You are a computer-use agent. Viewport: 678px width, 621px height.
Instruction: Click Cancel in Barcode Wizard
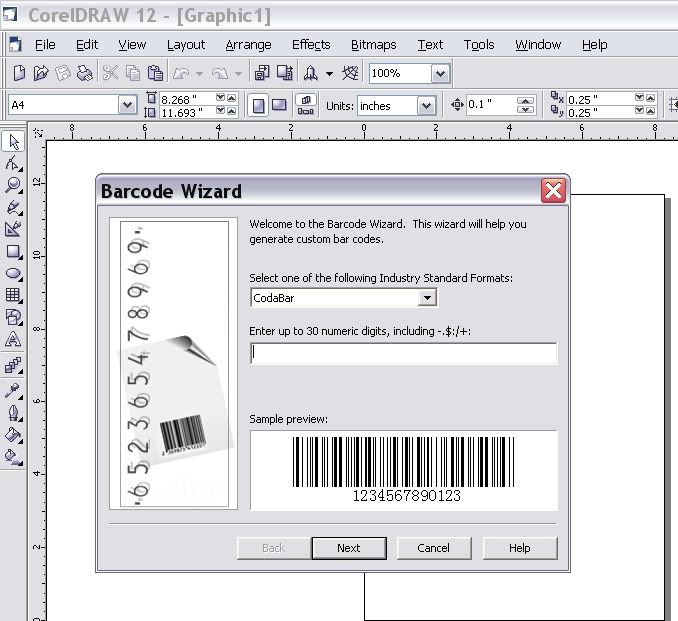click(x=434, y=548)
